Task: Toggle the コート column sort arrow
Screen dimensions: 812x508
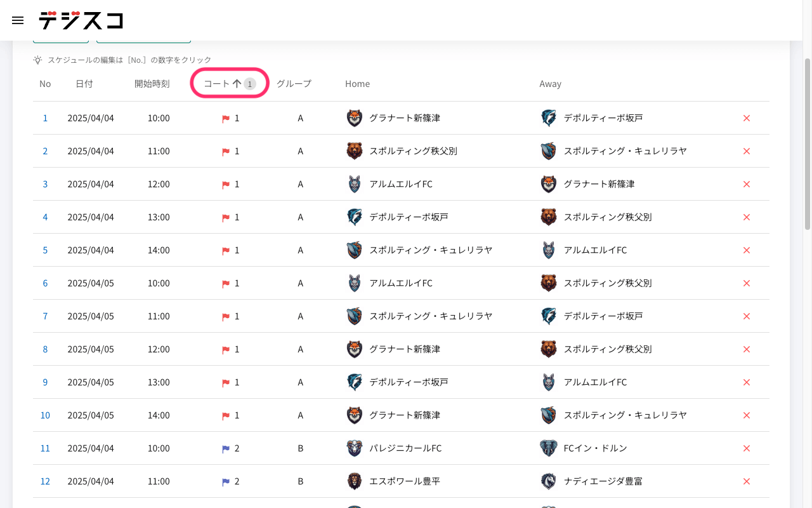Action: tap(237, 84)
